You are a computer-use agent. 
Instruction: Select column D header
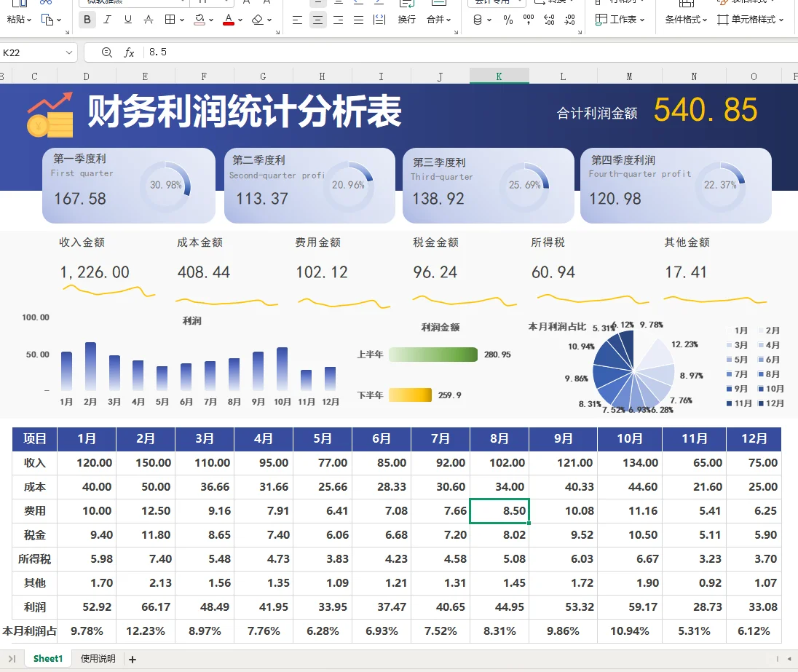coord(86,76)
